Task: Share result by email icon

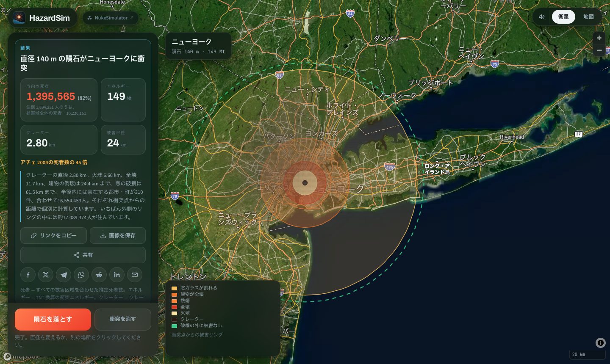Action: [135, 275]
